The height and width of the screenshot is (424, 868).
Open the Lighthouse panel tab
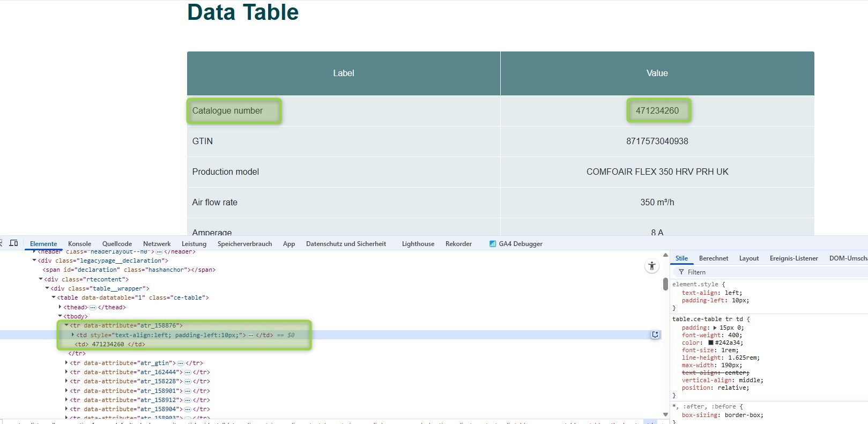click(x=418, y=244)
